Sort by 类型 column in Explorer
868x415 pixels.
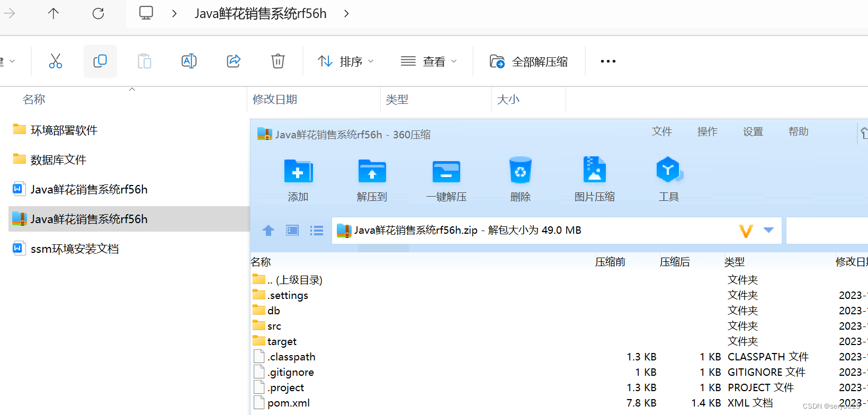click(397, 100)
